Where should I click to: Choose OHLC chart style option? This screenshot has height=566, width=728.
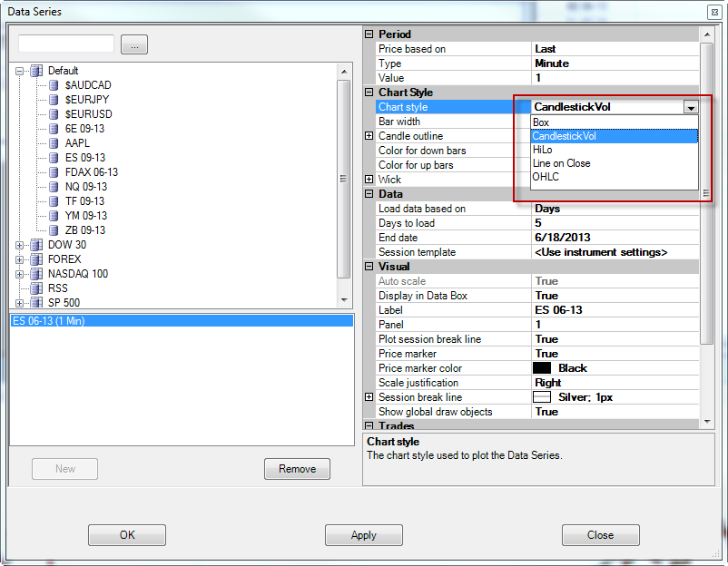[x=615, y=177]
